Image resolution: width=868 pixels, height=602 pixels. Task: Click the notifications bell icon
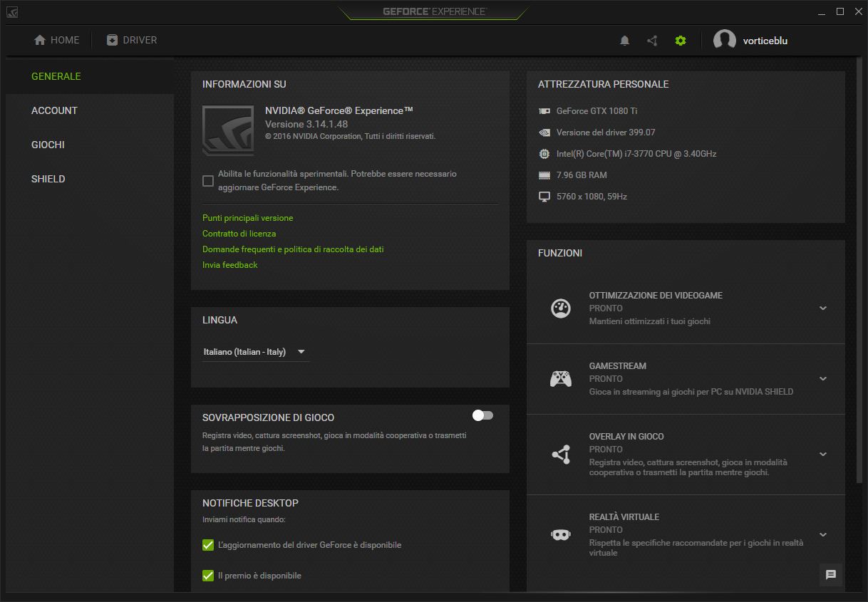tap(624, 41)
